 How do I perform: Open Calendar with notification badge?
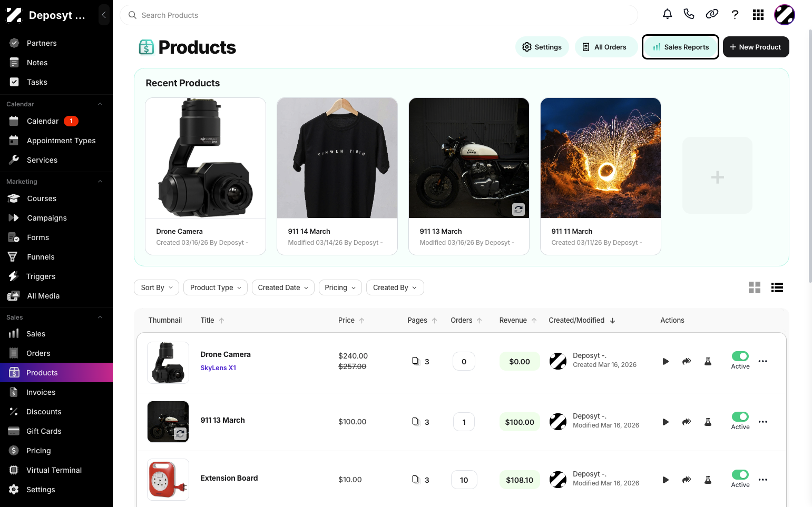tap(56, 121)
